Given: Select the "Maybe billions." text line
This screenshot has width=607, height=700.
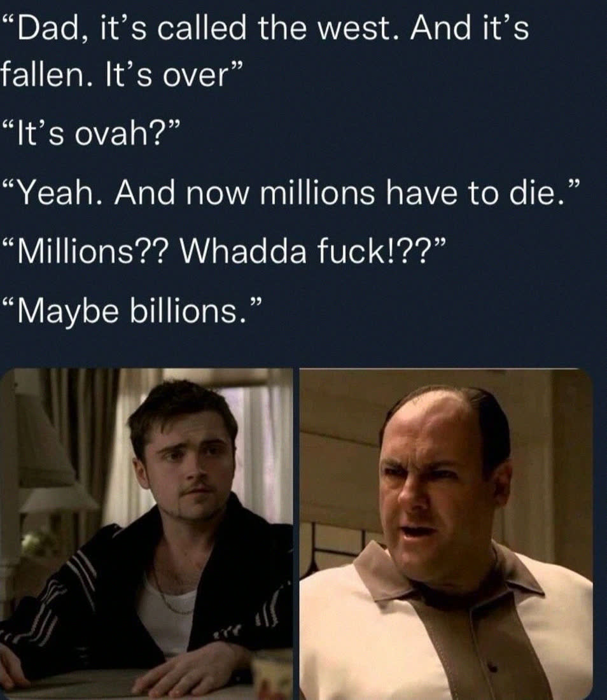Looking at the screenshot, I should click(x=131, y=311).
